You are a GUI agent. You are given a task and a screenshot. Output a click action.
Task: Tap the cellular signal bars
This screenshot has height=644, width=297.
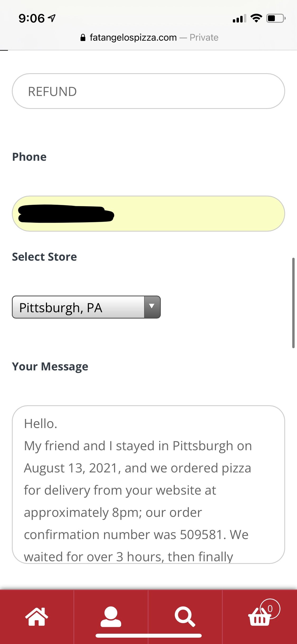[239, 19]
